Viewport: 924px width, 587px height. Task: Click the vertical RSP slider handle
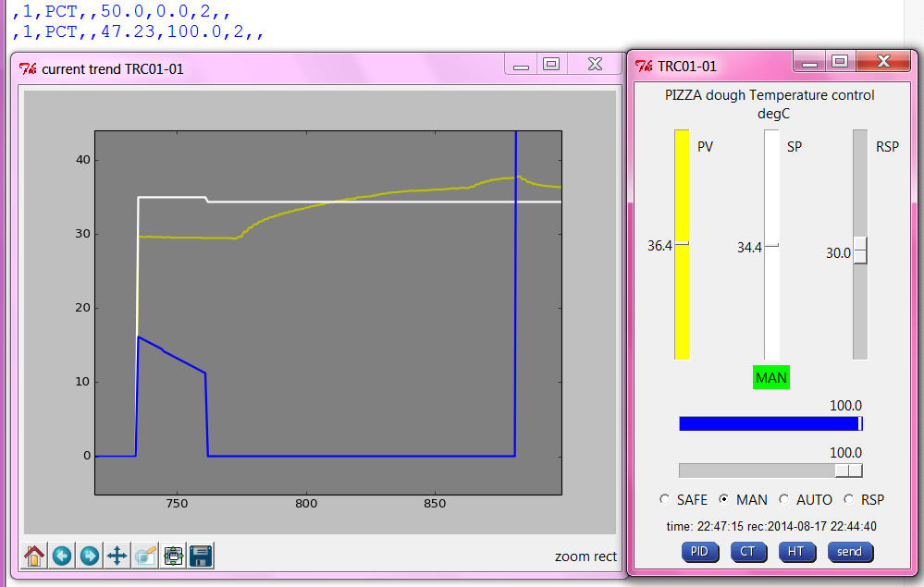(860, 251)
